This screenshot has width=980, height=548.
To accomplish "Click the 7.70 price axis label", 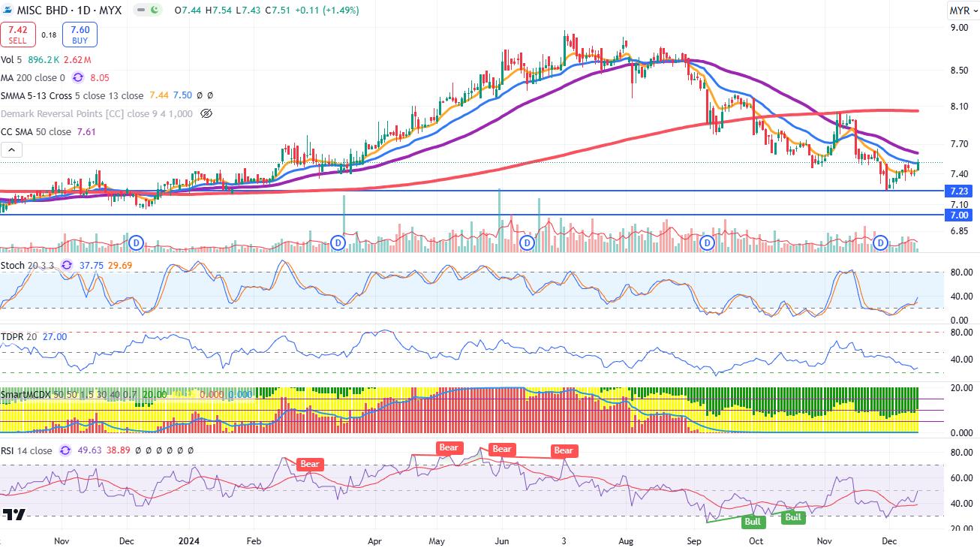I will tap(960, 143).
